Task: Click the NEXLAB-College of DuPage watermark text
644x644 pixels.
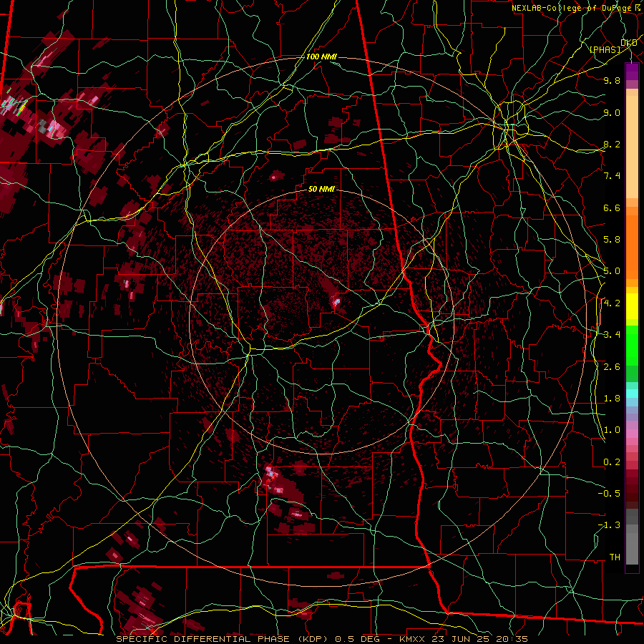Action: pyautogui.click(x=575, y=8)
